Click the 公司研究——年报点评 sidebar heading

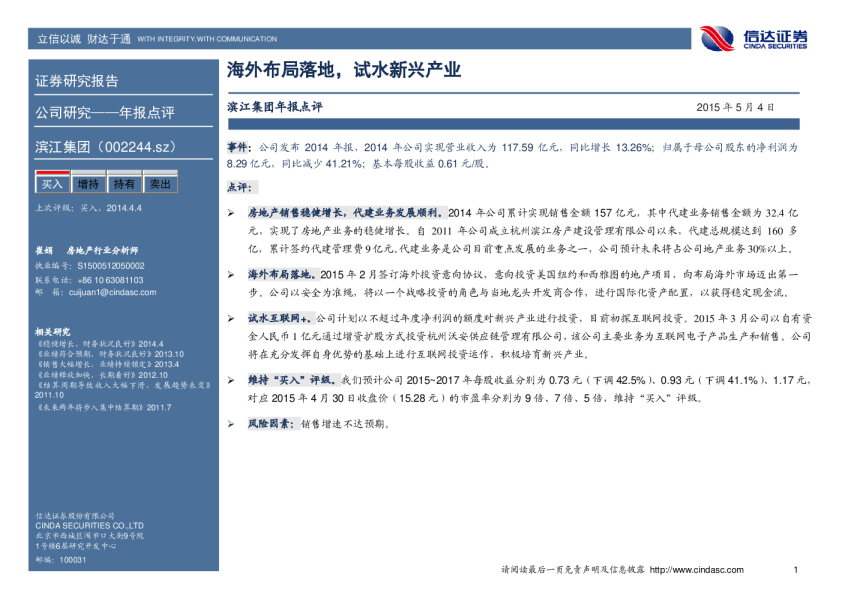105,113
